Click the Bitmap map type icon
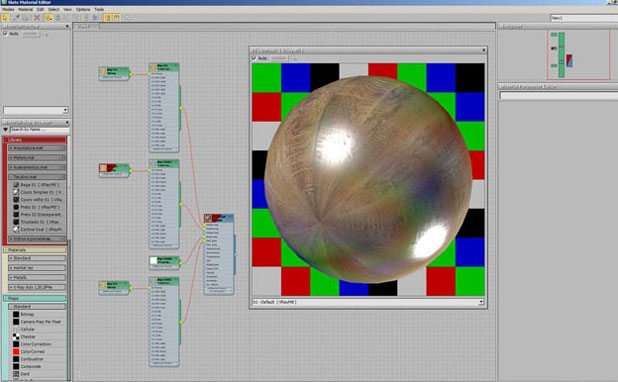 16,314
